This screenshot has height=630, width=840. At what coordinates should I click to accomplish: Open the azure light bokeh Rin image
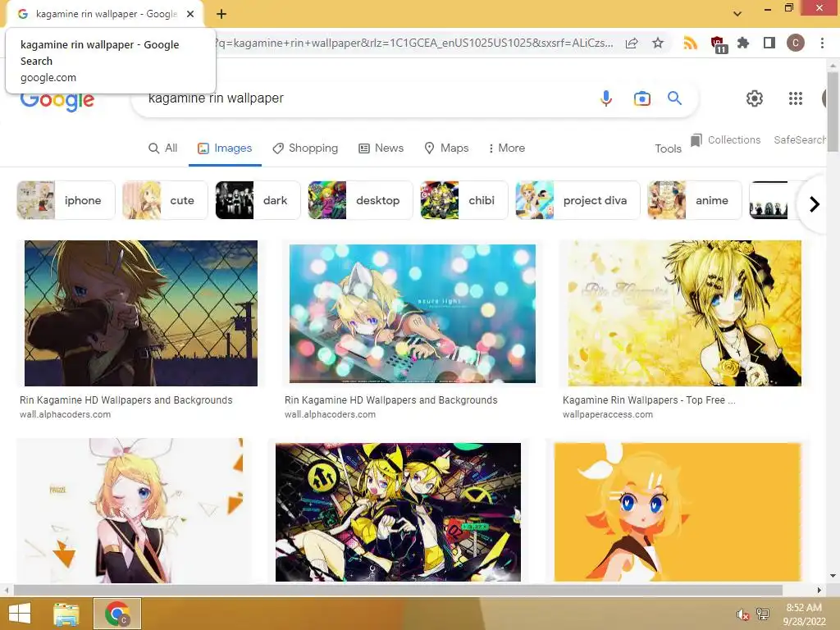412,313
